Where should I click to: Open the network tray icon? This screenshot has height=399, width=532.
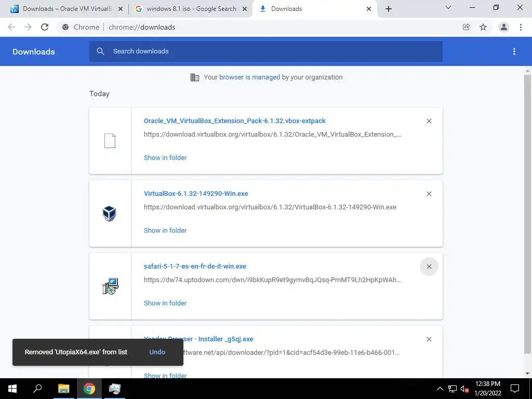tap(453, 389)
